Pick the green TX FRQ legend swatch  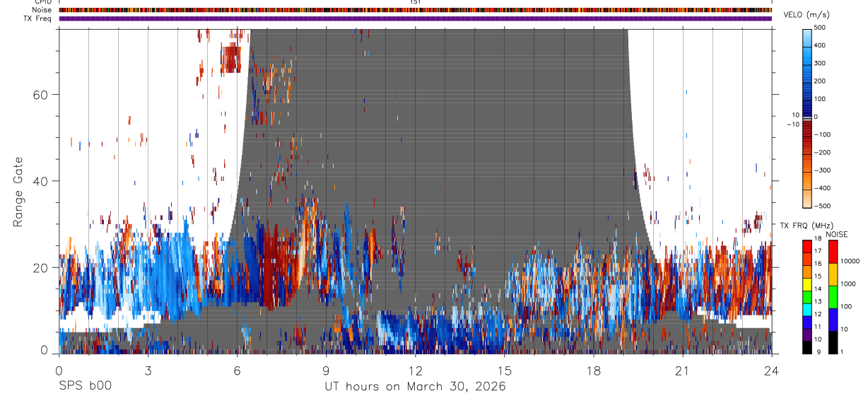807,296
